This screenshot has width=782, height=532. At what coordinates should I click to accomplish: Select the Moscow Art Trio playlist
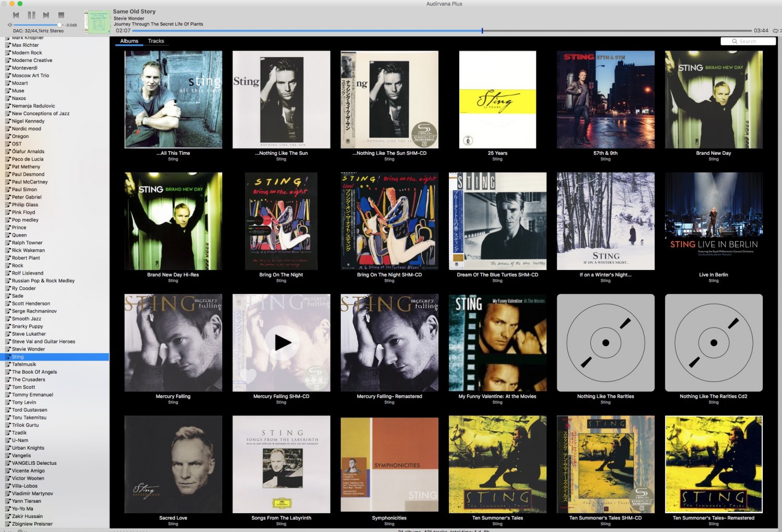(55, 76)
